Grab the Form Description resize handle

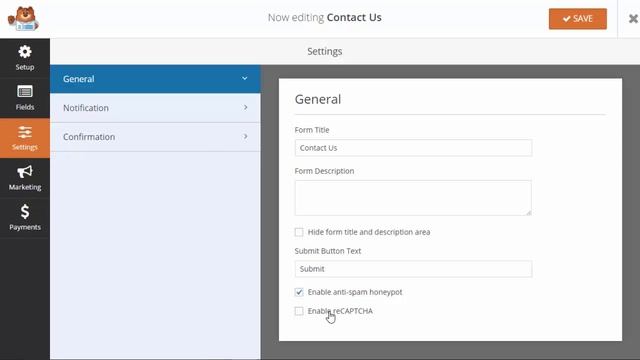point(529,212)
